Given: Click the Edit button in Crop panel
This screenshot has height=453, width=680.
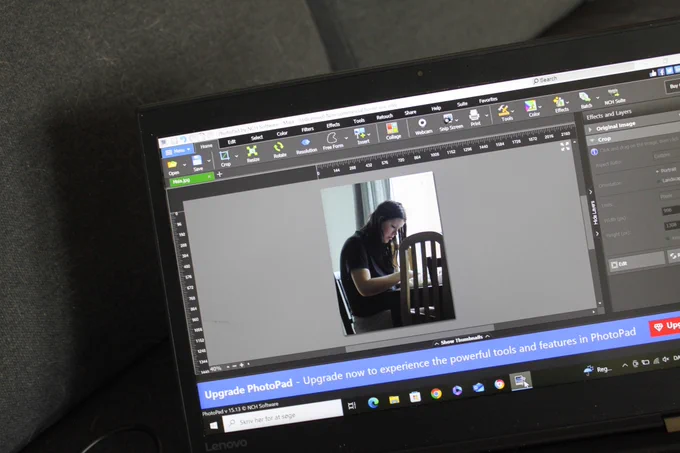Looking at the screenshot, I should [x=637, y=261].
